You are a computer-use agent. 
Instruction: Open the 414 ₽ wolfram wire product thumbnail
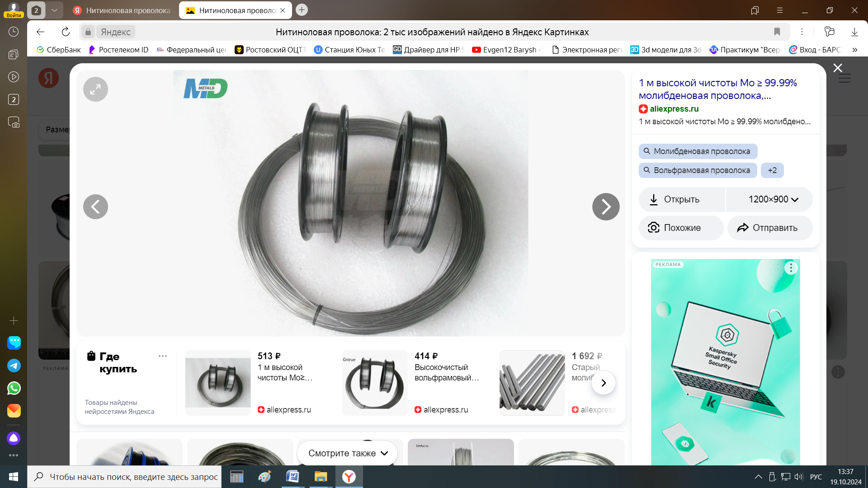click(375, 383)
